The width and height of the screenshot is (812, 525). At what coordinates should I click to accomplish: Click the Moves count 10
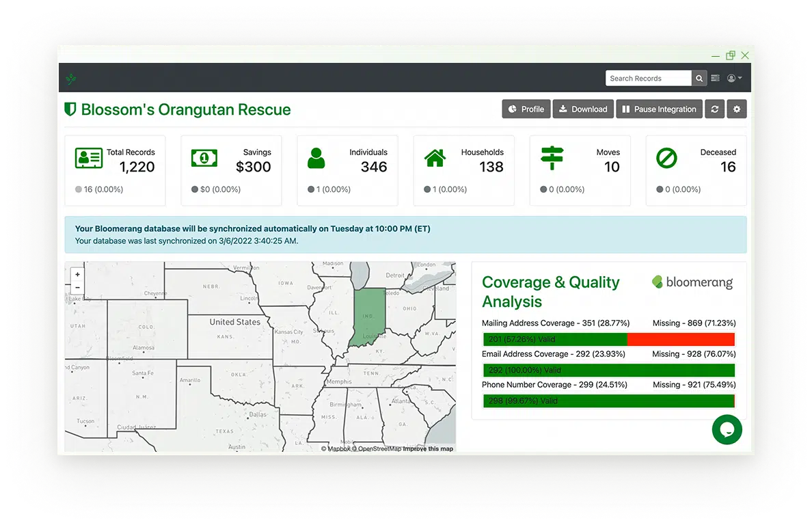(612, 167)
